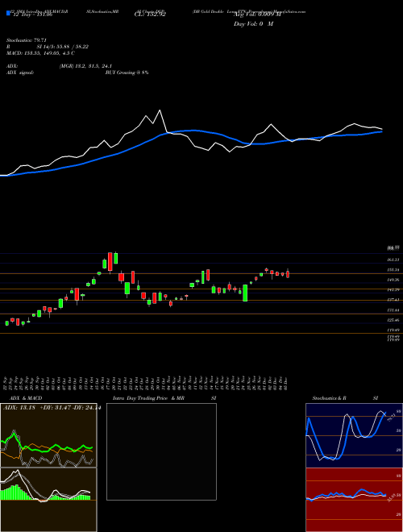Click the red-background RSI chart panel
The width and height of the screenshot is (403, 532).
point(354,500)
